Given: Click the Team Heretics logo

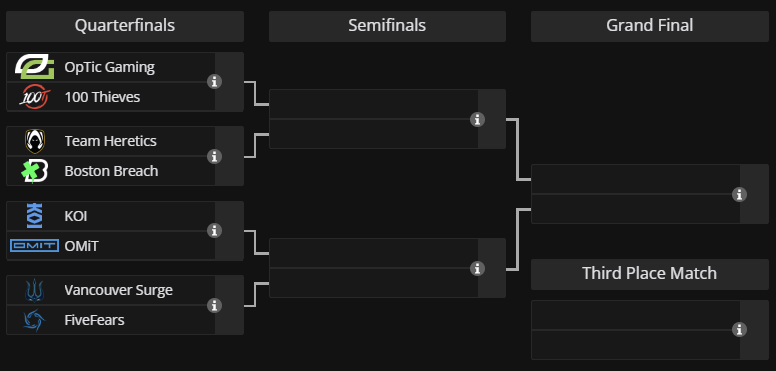Looking at the screenshot, I should 35,141.
